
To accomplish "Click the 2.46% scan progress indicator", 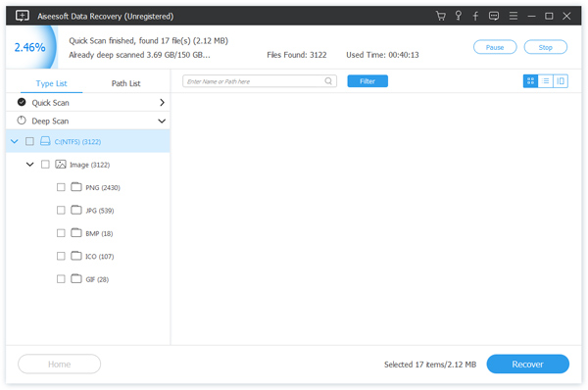I will click(30, 47).
